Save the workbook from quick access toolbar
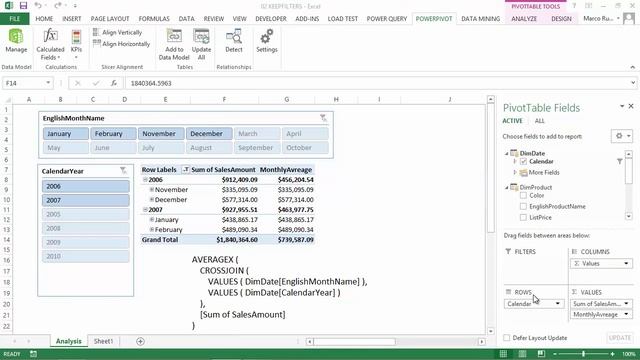640x360 pixels. point(23,6)
